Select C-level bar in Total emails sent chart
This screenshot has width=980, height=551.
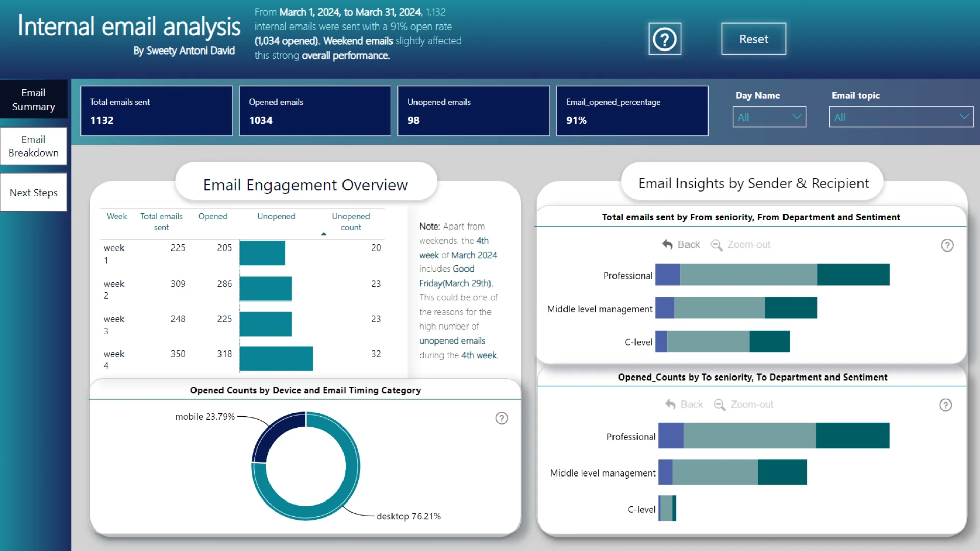722,341
